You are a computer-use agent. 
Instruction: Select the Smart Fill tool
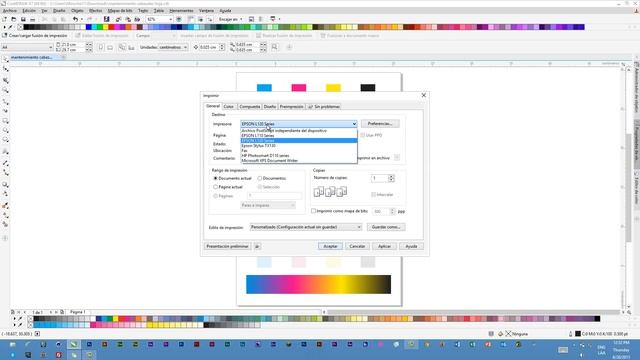(x=5, y=224)
